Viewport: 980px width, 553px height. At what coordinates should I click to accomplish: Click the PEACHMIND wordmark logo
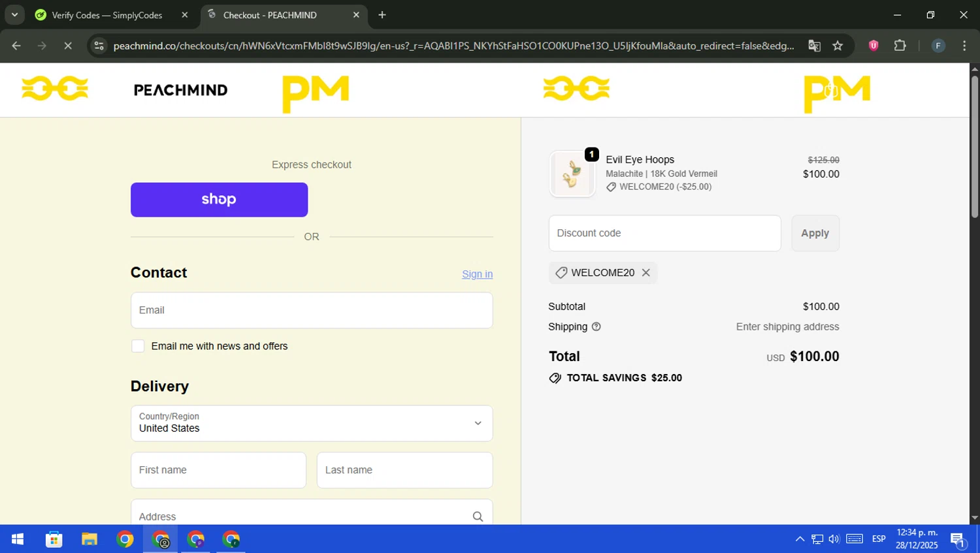181,90
